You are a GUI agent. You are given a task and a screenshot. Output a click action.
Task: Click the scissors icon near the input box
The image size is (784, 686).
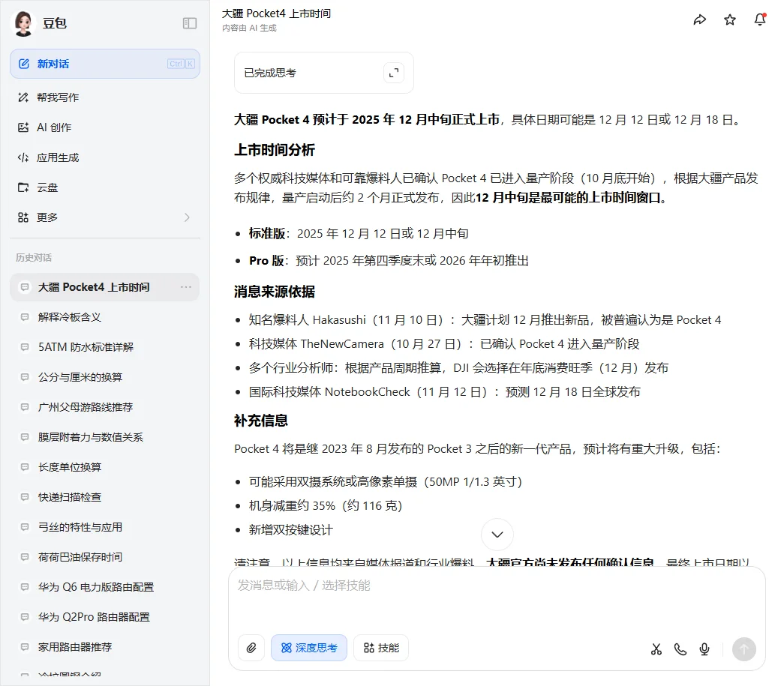tap(656, 649)
